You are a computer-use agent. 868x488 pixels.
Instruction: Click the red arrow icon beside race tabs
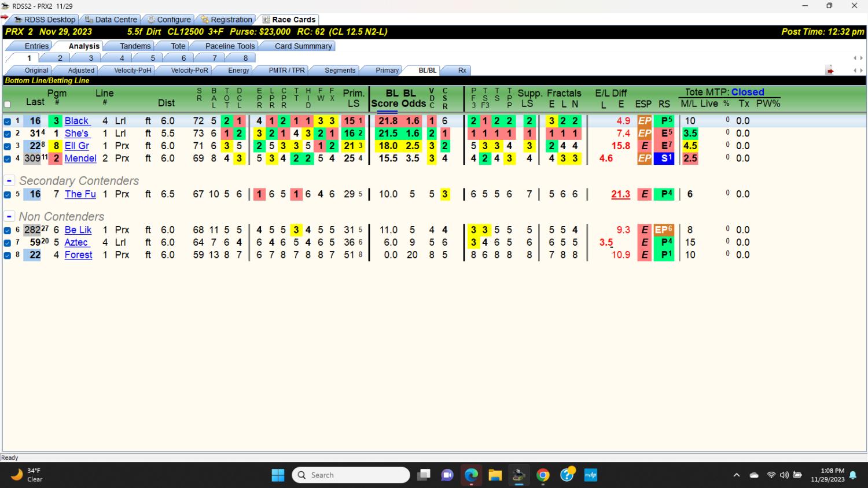coord(830,71)
